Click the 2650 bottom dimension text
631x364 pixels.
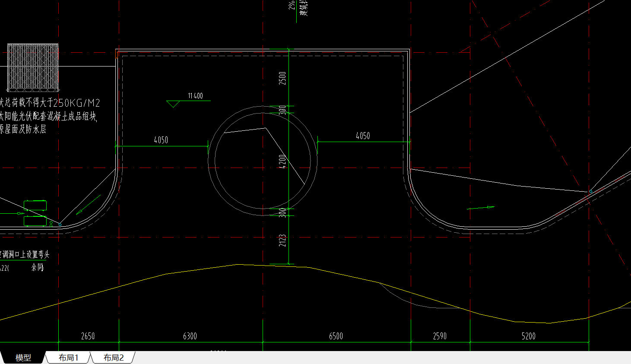(88, 336)
